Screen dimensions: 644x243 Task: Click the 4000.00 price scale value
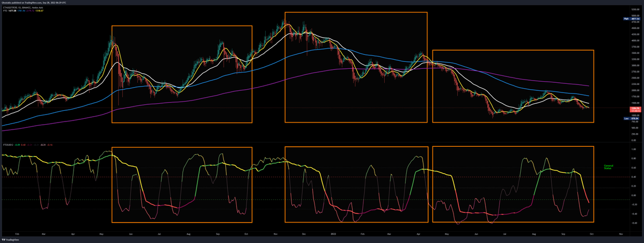click(634, 40)
